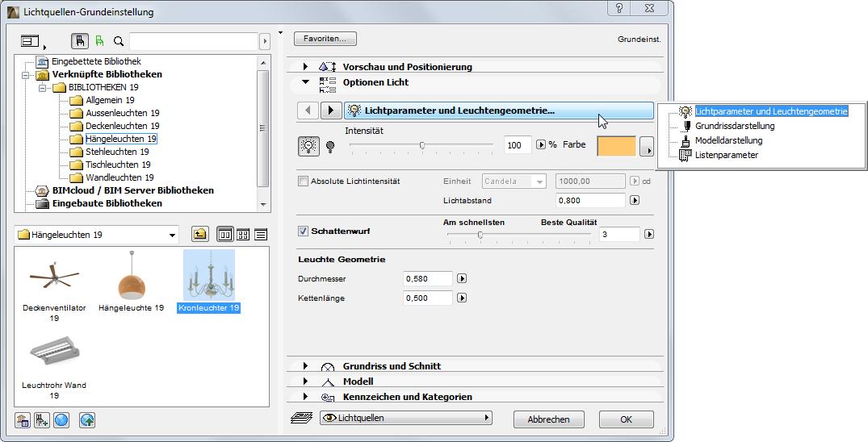Open the color picker arrow beside Farbe swatch
Screen dimensions: 868x442
click(646, 147)
